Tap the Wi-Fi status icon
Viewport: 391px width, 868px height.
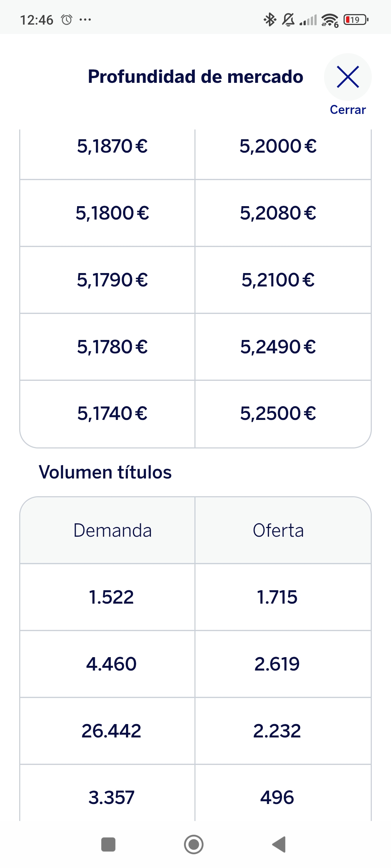330,20
